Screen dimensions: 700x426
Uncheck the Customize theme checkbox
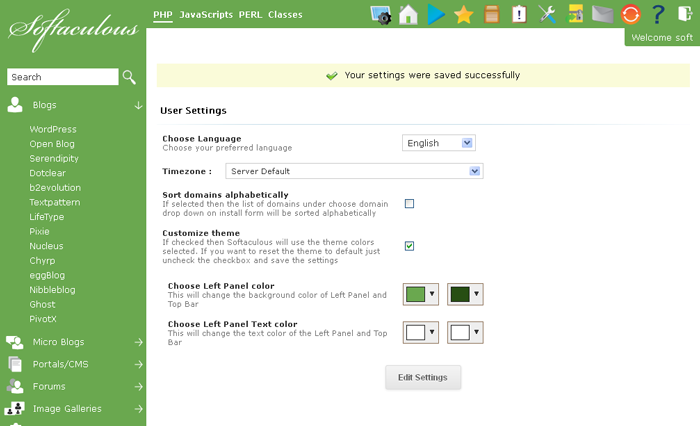(x=409, y=246)
